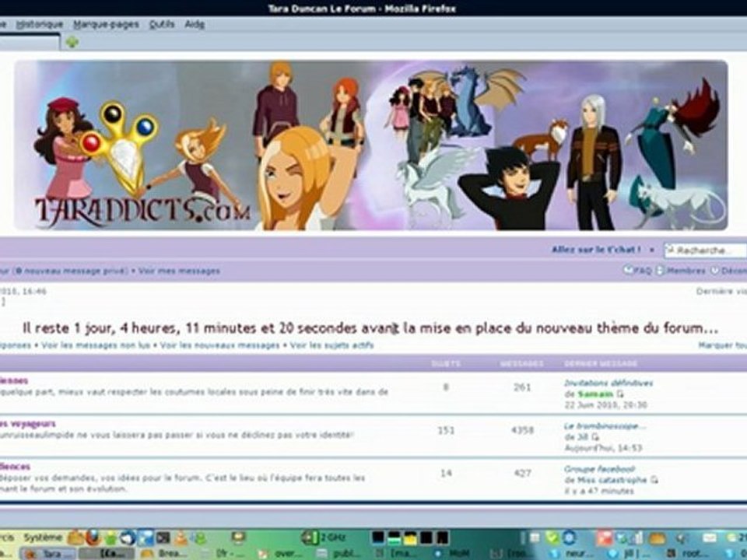Open 'Voir mes messages' link
Viewport: 747px width, 560px height.
tap(179, 271)
